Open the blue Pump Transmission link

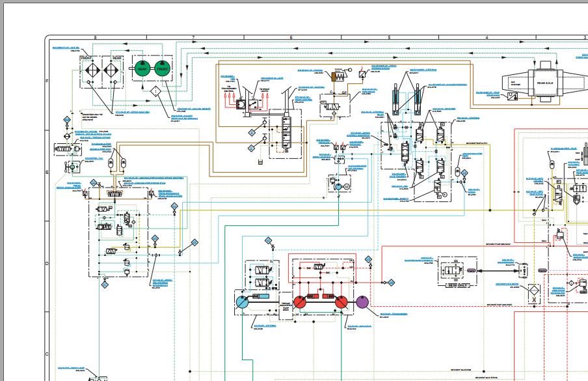coord(394,314)
